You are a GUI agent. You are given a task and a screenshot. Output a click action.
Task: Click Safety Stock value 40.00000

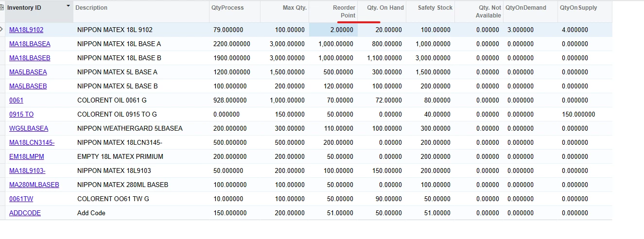437,114
